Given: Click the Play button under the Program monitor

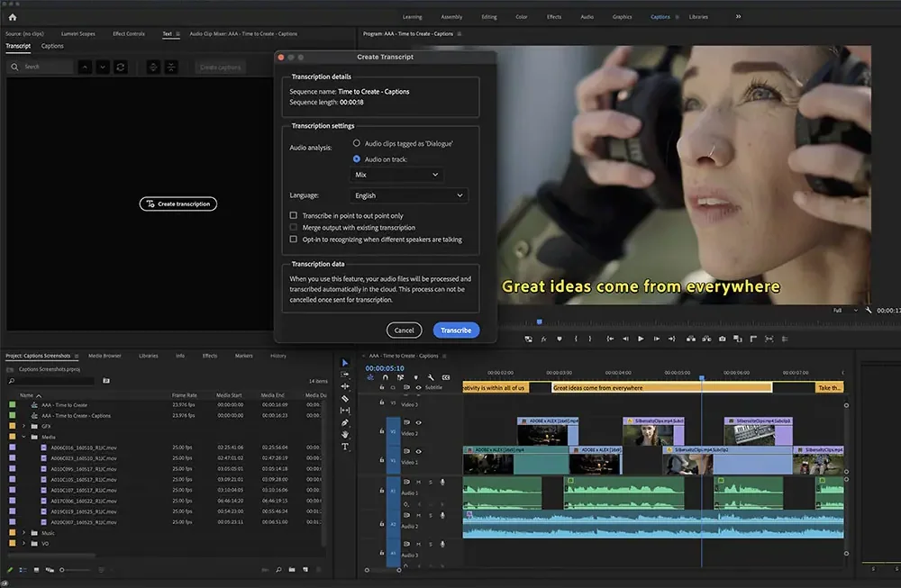Looking at the screenshot, I should pos(642,339).
